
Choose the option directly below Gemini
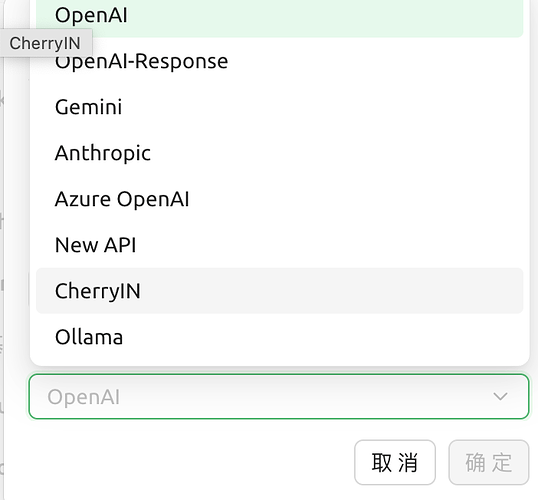(x=279, y=153)
